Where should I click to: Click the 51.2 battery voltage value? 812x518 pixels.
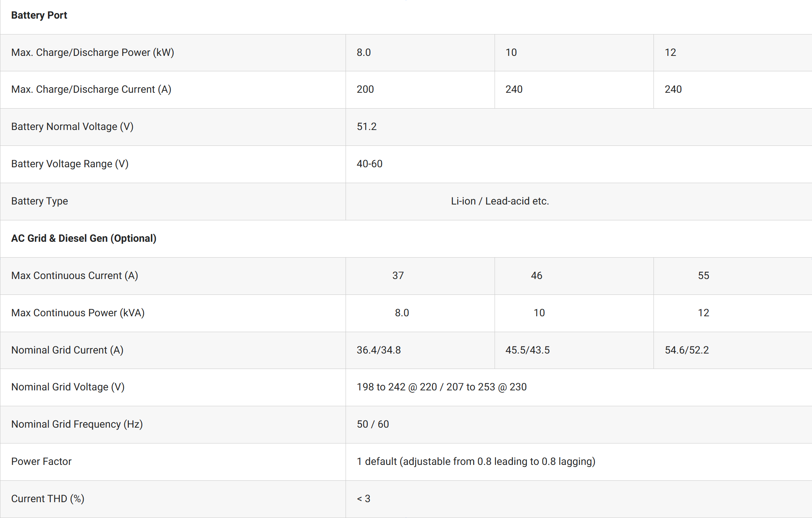(x=367, y=127)
